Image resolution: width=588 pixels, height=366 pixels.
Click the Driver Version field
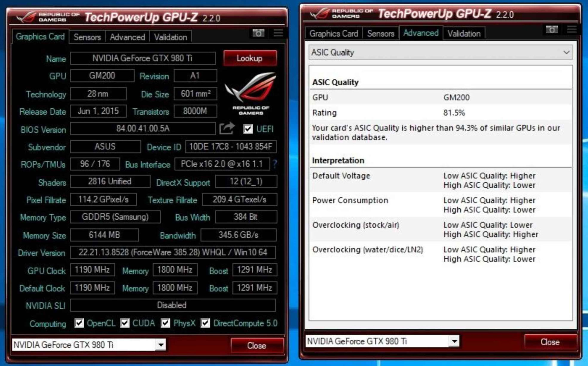click(x=173, y=253)
